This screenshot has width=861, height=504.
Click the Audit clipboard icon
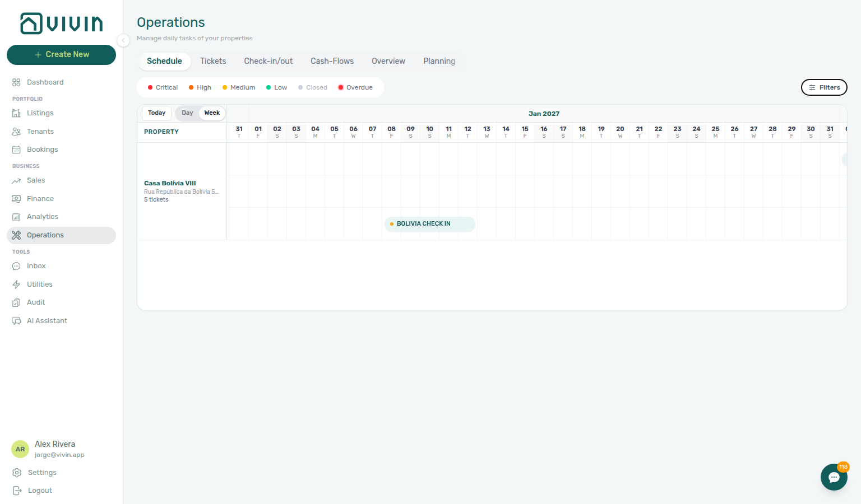(16, 302)
